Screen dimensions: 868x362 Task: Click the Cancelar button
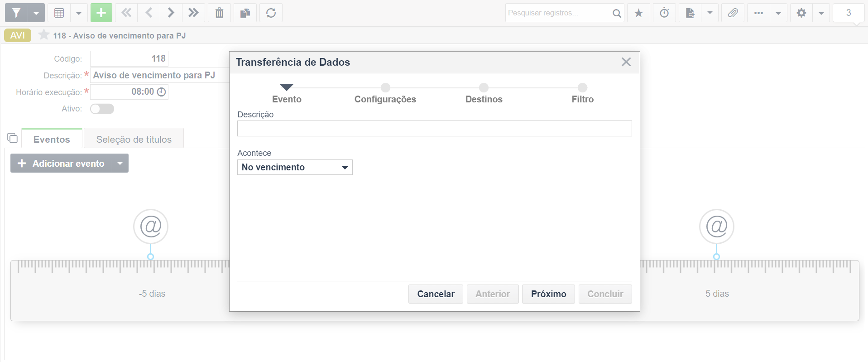[x=436, y=294]
